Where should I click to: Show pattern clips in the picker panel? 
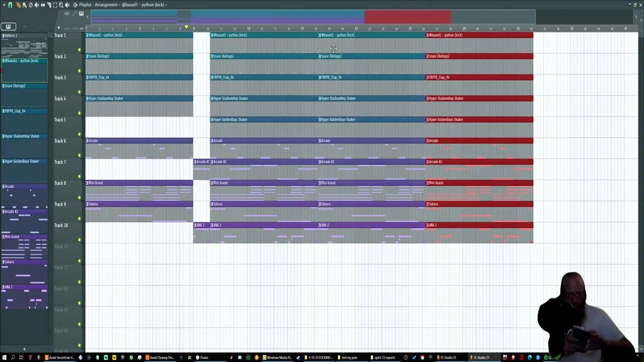(8, 27)
